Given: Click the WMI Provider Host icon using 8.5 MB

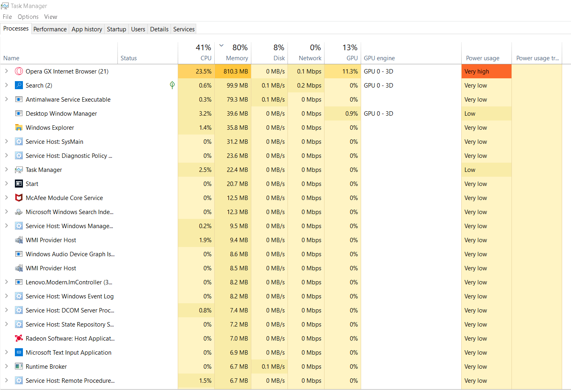Looking at the screenshot, I should tap(19, 268).
